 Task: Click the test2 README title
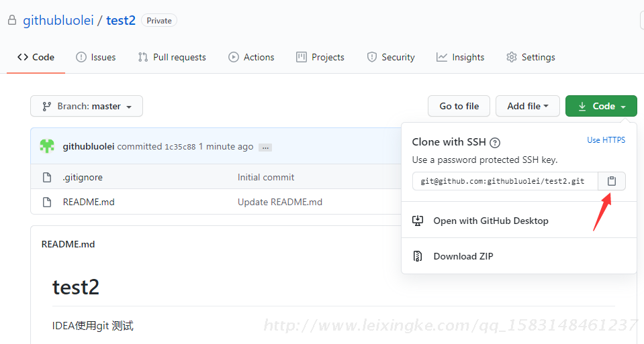tap(76, 287)
